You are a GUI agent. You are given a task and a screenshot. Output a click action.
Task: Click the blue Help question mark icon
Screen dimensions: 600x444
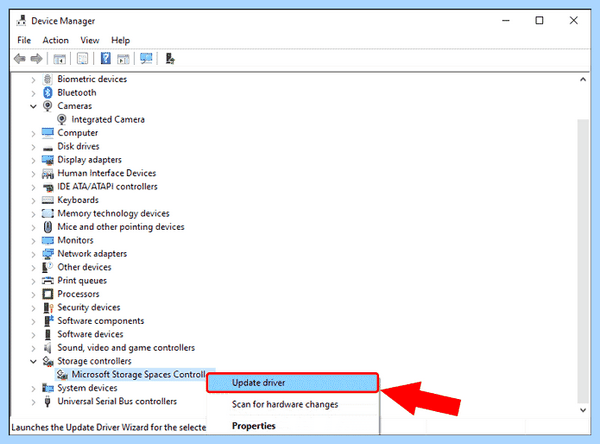pyautogui.click(x=106, y=59)
